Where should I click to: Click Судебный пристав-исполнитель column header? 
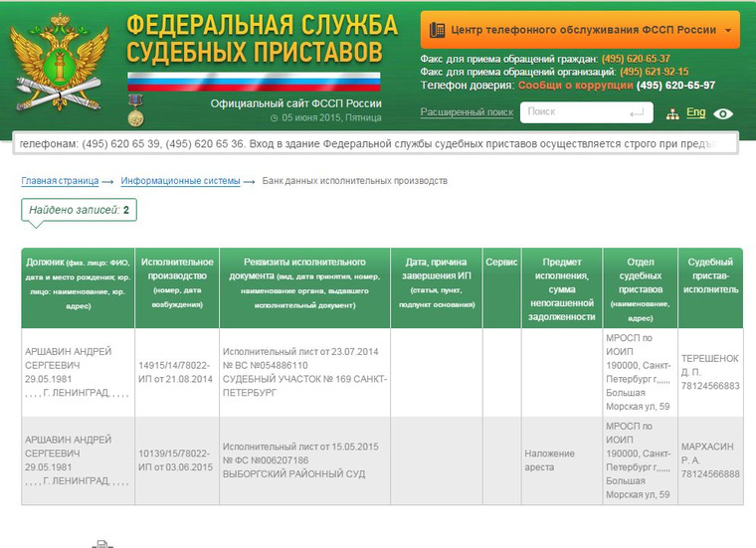pos(710,288)
